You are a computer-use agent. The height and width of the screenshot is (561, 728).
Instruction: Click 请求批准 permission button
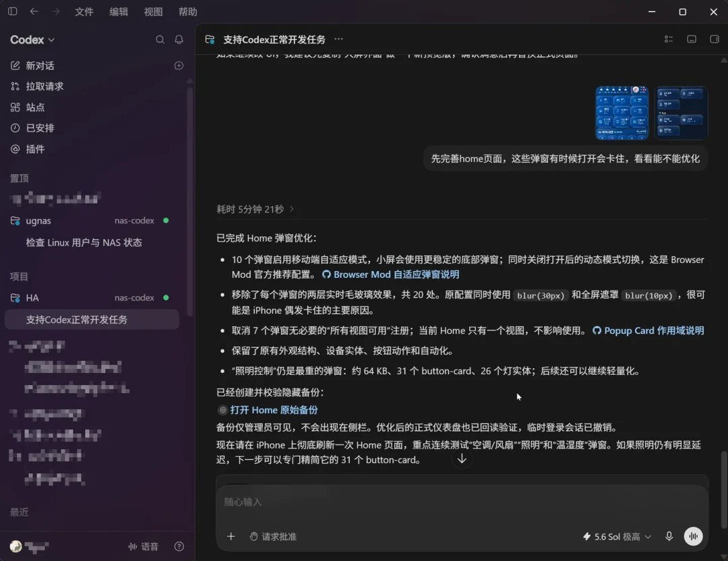click(273, 537)
